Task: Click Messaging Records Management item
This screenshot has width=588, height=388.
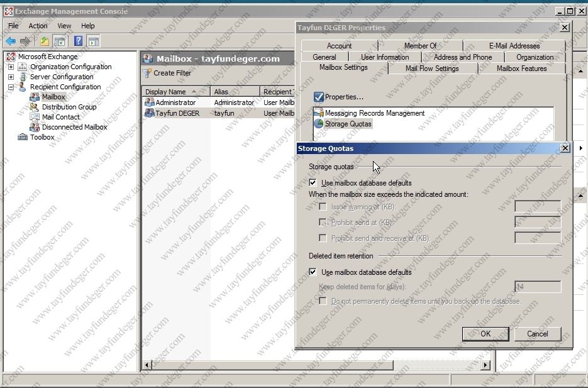Action: [x=374, y=113]
